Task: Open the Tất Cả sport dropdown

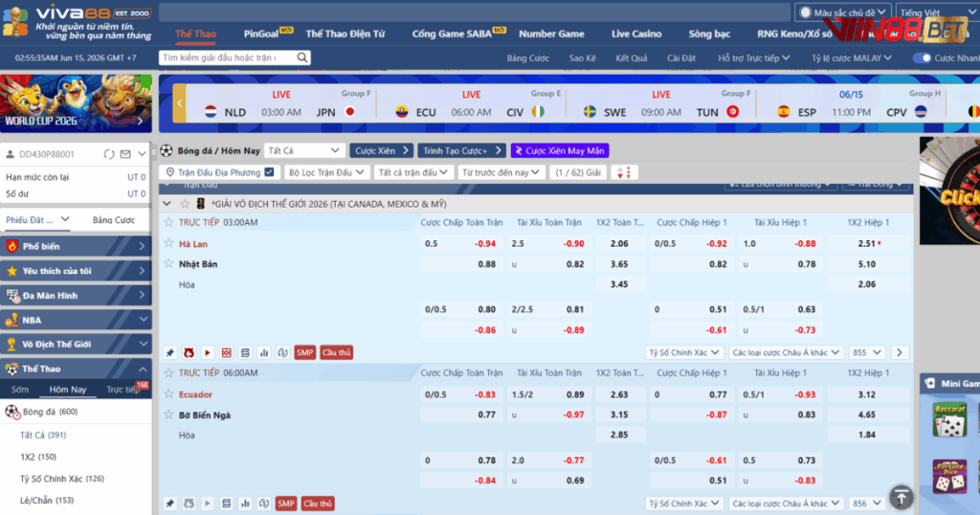Action: pos(303,150)
